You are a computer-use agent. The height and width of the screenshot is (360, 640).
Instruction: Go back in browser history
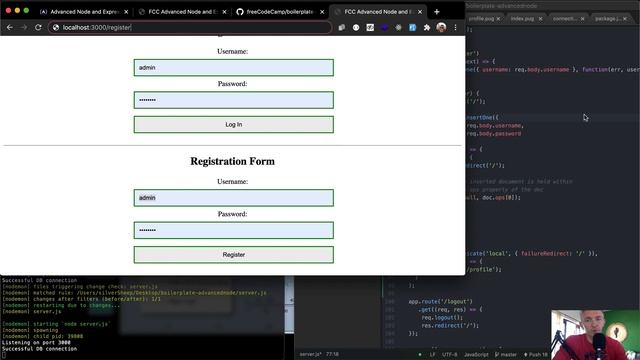click(10, 27)
